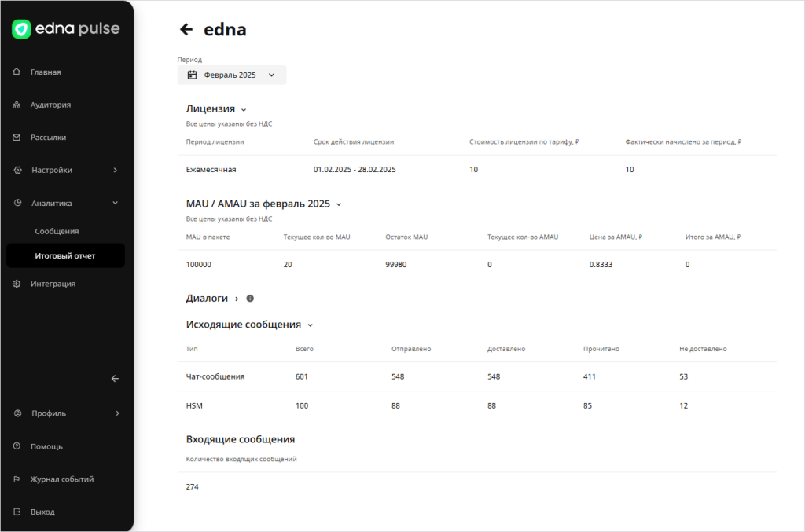Viewport: 805px width, 532px height.
Task: Collapse the Исходящие сообщения section
Action: point(310,325)
